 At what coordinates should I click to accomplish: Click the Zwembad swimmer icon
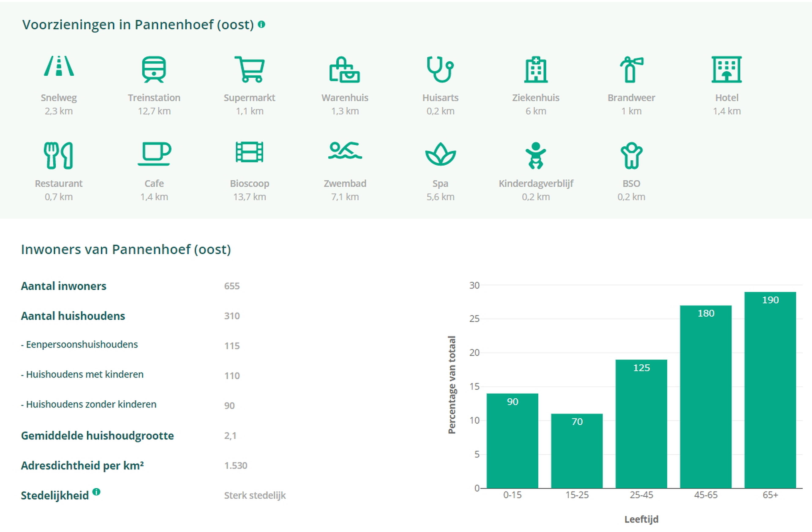coord(345,151)
